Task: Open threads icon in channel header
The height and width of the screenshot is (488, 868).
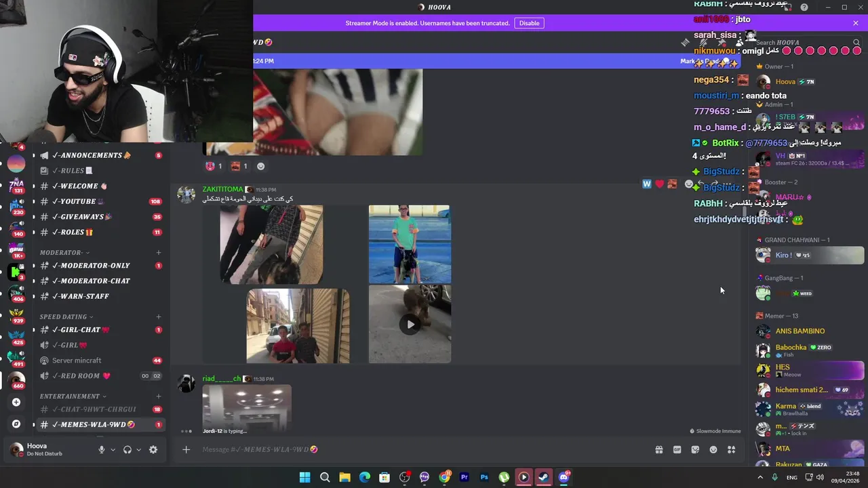Action: [x=686, y=43]
